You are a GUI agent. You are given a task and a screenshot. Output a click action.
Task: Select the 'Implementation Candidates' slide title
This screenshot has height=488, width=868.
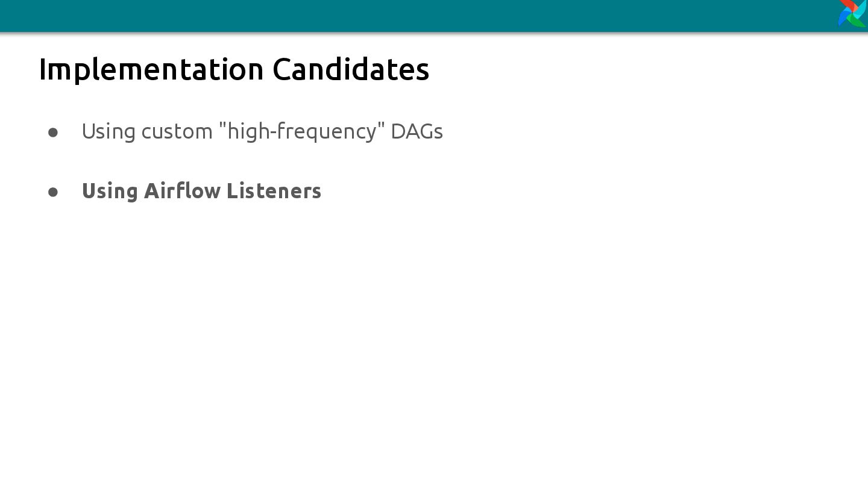234,69
